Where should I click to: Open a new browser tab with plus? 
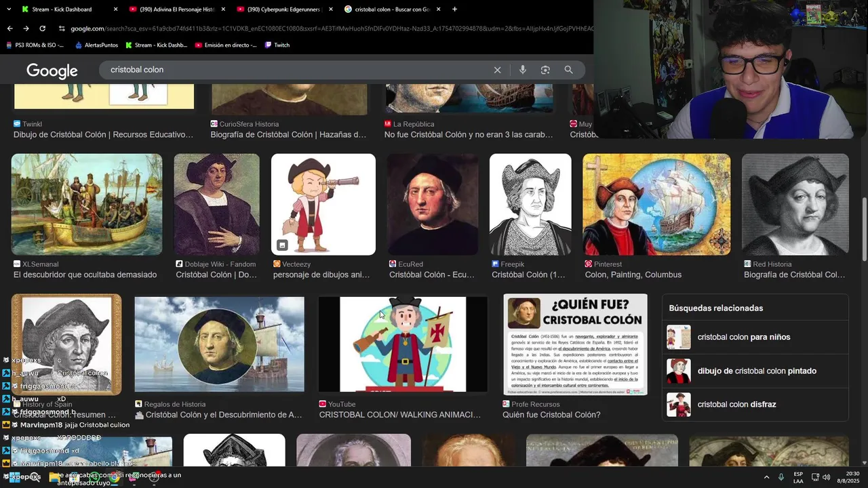tap(454, 9)
